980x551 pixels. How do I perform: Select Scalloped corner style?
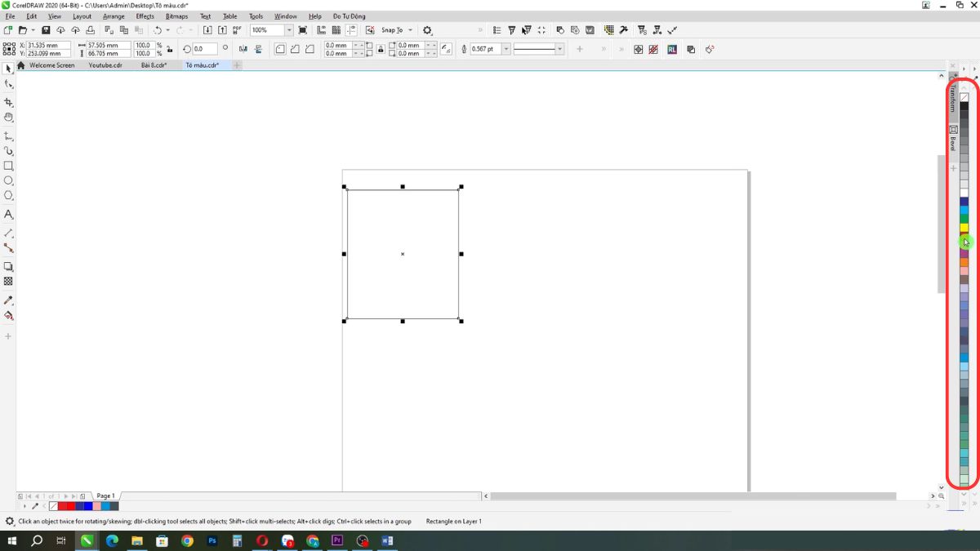pyautogui.click(x=295, y=49)
